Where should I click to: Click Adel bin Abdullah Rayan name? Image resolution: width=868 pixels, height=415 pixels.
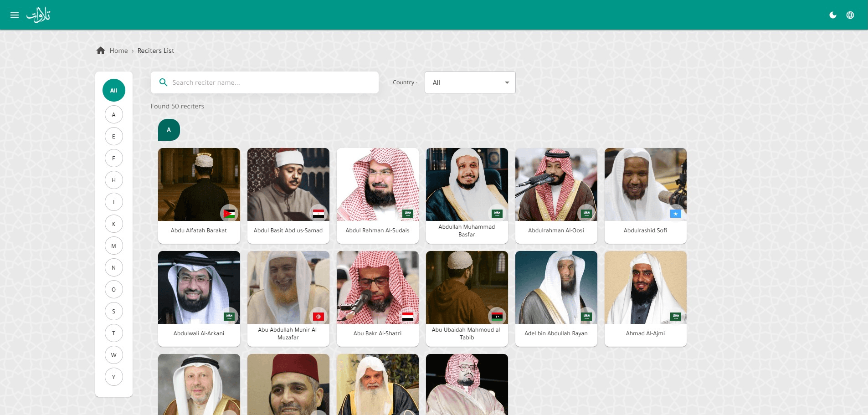[x=556, y=333]
